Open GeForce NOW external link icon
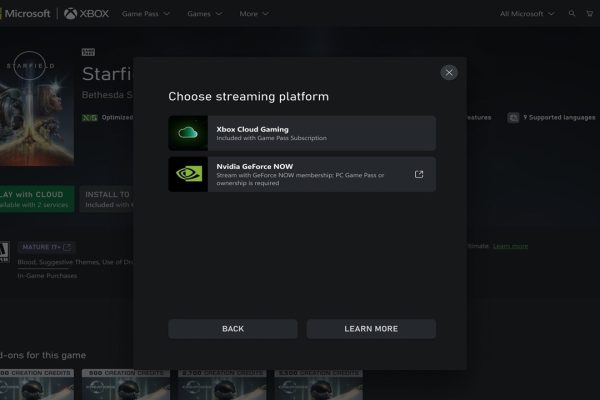This screenshot has height=400, width=600. pos(419,175)
